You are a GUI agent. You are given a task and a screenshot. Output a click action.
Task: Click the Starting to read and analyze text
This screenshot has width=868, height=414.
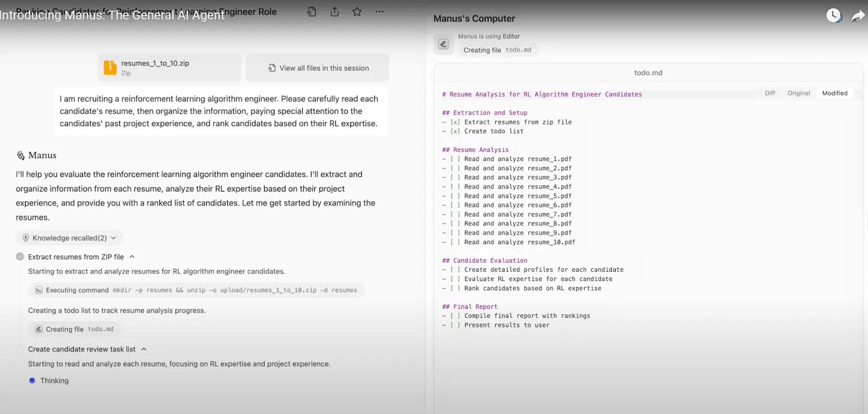click(179, 364)
